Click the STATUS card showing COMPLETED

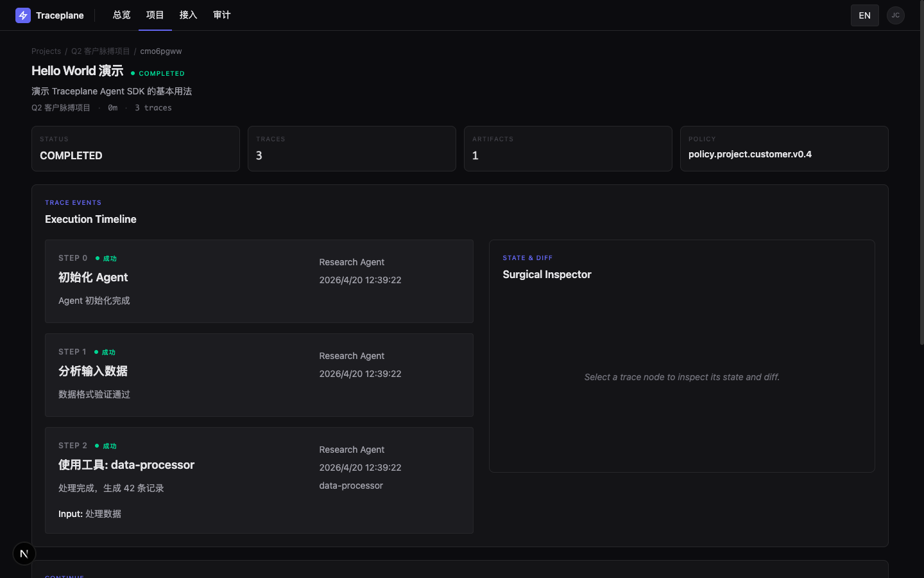click(135, 148)
